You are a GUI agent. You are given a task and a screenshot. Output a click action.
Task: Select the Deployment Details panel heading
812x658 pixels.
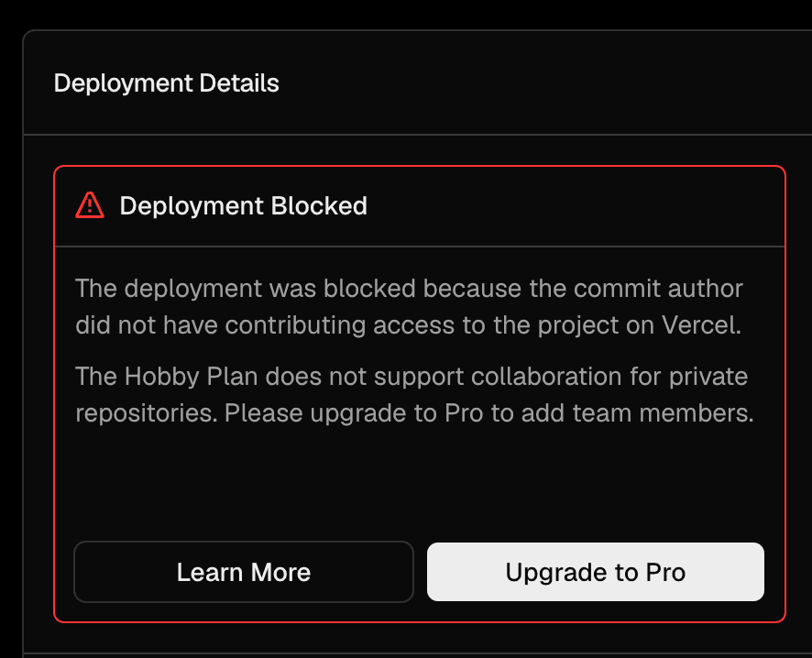coord(166,82)
